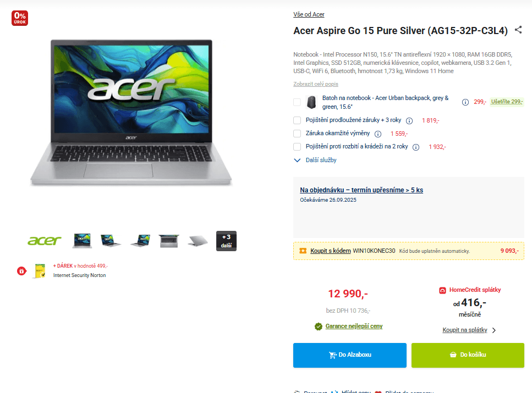The height and width of the screenshot is (393, 532).
Task: Open info icon for Pojištění prodloužené záruky
Action: (409, 121)
